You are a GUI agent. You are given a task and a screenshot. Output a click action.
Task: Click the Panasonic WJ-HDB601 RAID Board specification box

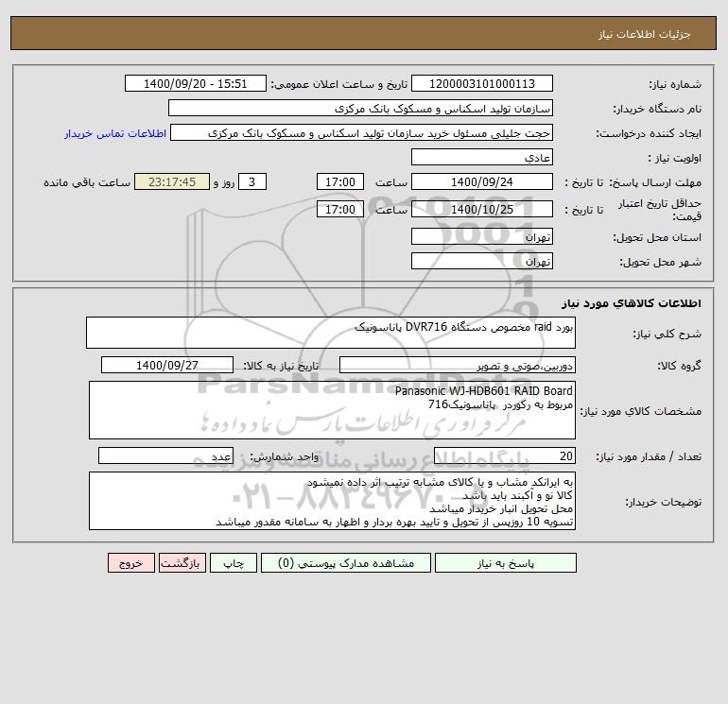point(332,410)
